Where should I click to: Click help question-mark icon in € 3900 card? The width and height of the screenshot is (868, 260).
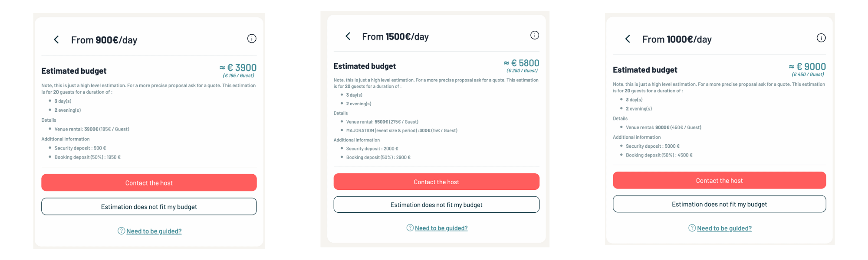pos(122,231)
